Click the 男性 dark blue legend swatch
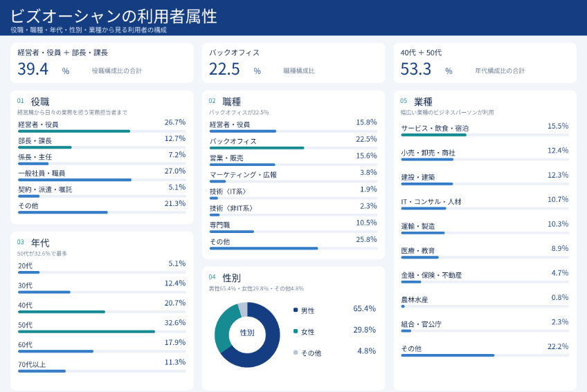 coord(296,310)
